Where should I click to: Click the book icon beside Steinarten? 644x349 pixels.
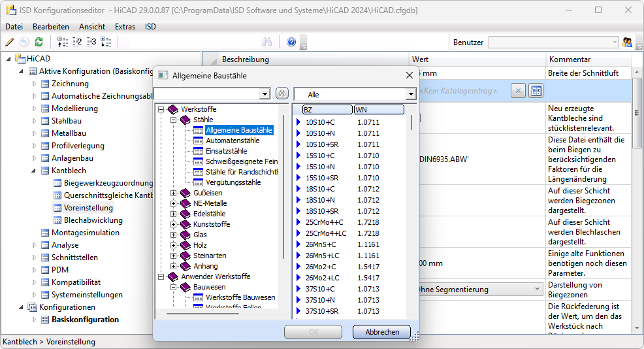(185, 256)
